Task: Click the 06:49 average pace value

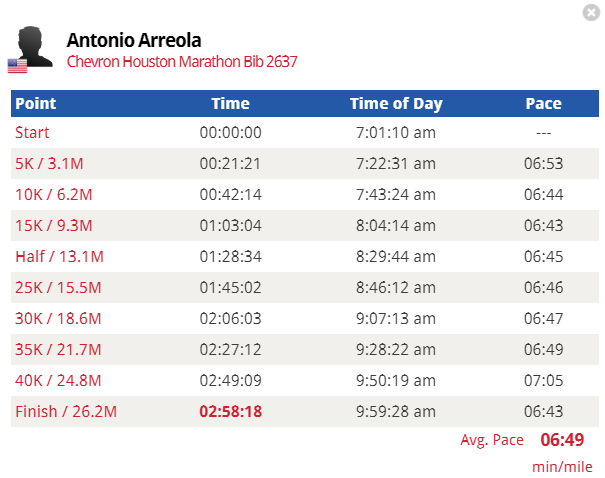Action: point(562,439)
